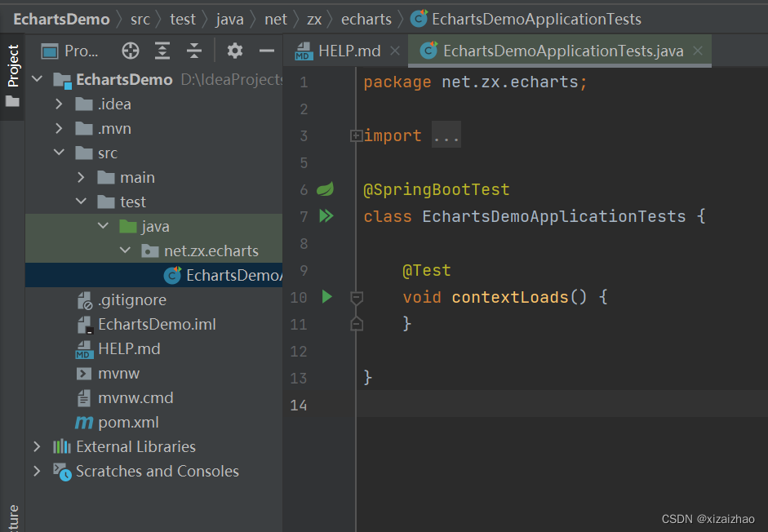The image size is (768, 532).
Task: Collapse the java source folder arrow
Action: [104, 226]
